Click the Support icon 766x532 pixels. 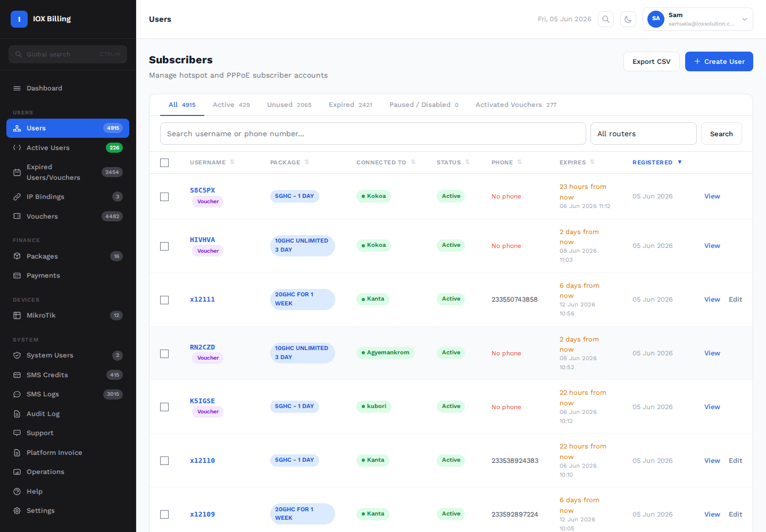coord(17,433)
